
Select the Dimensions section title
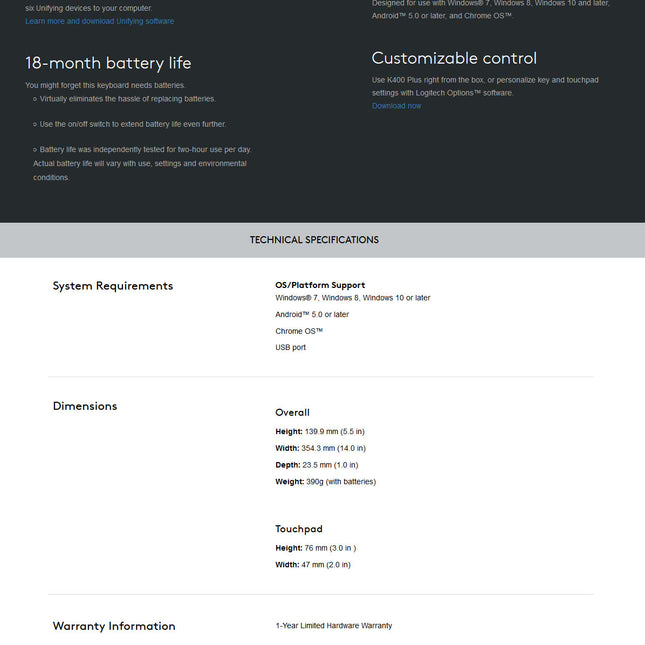coord(85,406)
